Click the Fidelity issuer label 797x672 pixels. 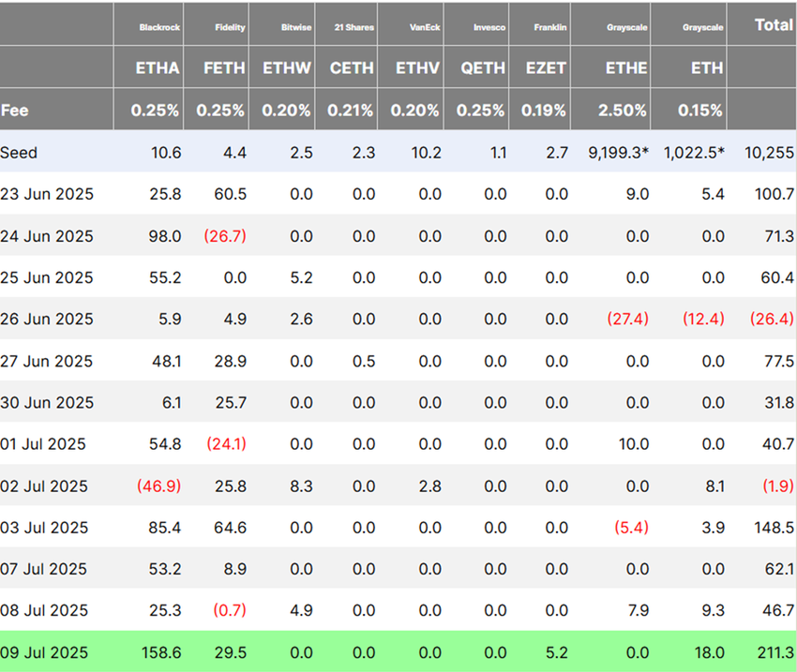(x=230, y=27)
